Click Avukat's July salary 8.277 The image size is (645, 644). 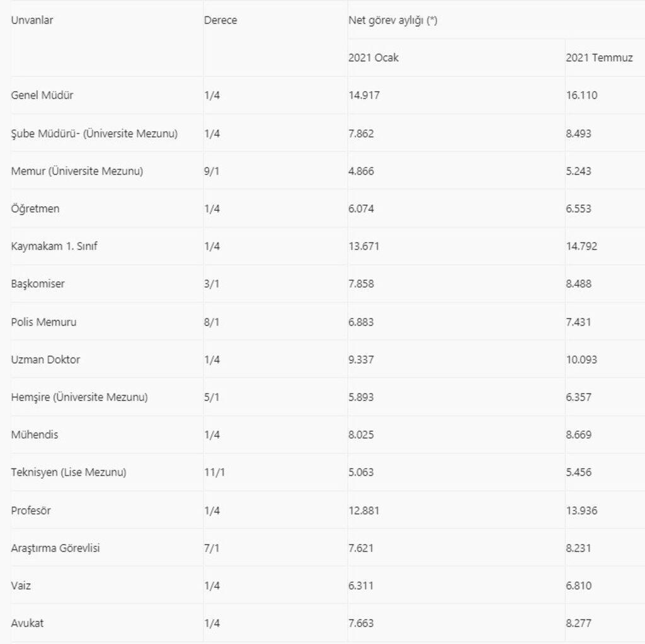pyautogui.click(x=579, y=623)
